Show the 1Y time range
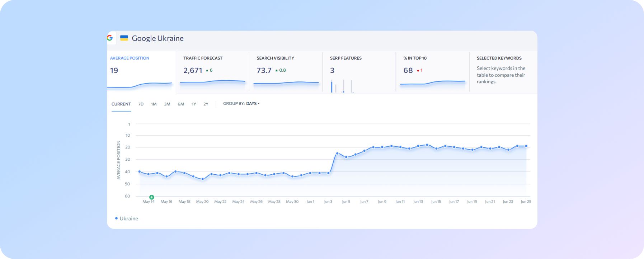 click(x=194, y=104)
